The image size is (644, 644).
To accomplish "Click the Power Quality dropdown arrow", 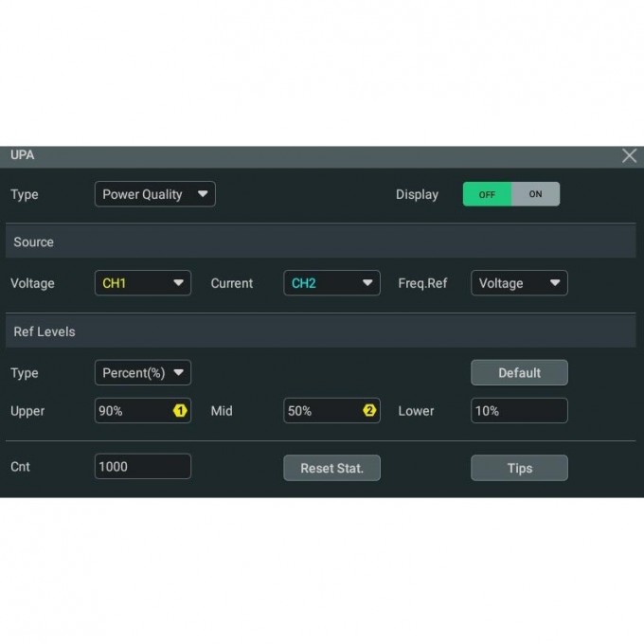I will (203, 194).
